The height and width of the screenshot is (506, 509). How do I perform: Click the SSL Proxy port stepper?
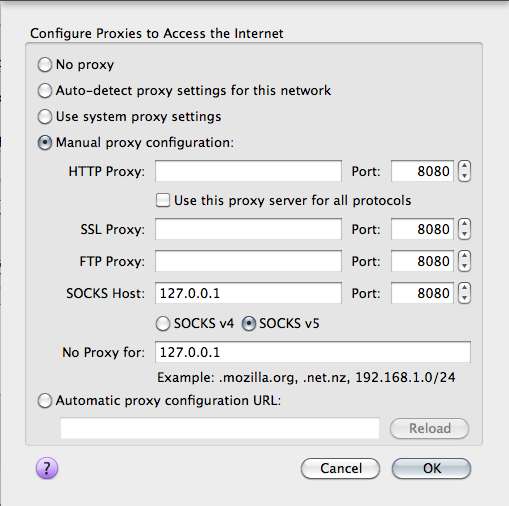[464, 229]
